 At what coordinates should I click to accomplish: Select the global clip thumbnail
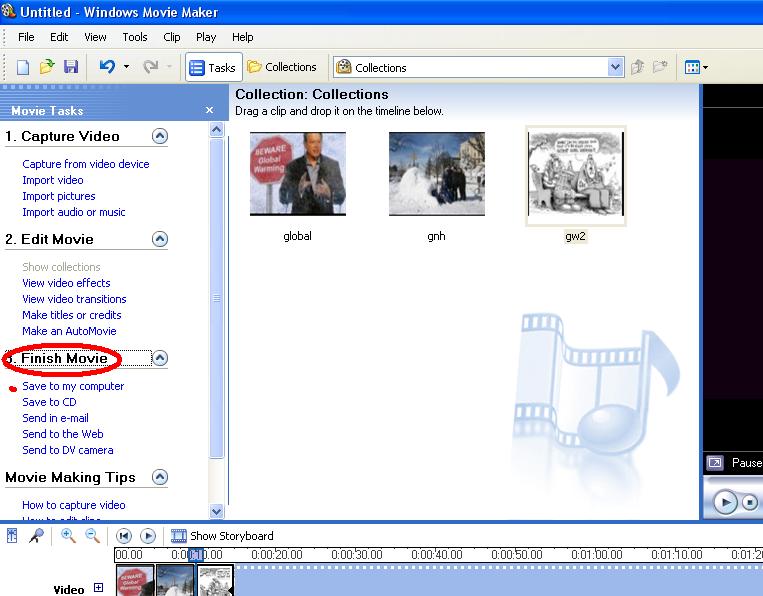tap(298, 174)
